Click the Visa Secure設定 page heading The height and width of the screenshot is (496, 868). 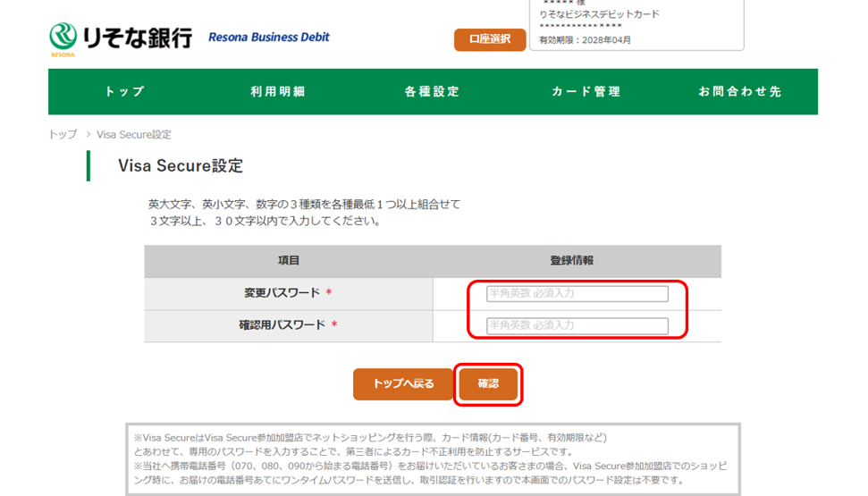(181, 166)
